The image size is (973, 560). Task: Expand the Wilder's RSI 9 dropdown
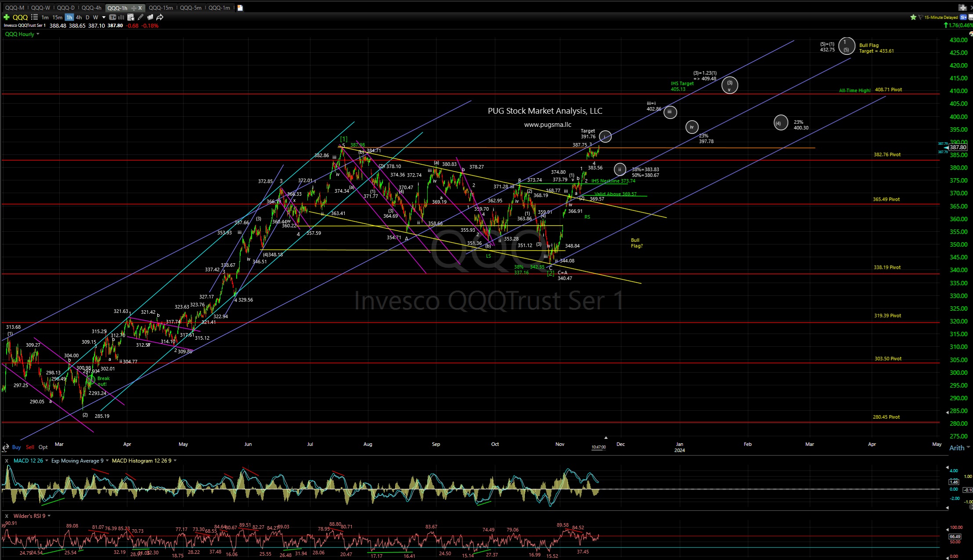click(49, 516)
